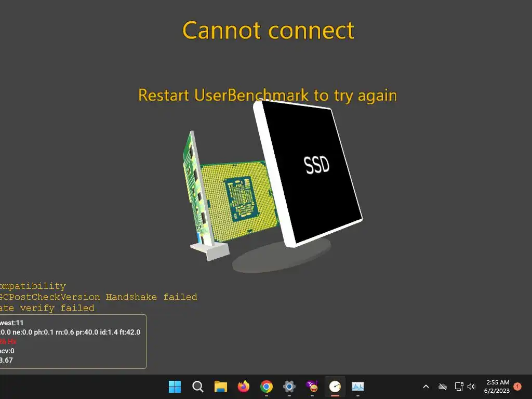Viewport: 532px width, 399px height.
Task: Click the "west:11" debug line
Action: [12, 323]
